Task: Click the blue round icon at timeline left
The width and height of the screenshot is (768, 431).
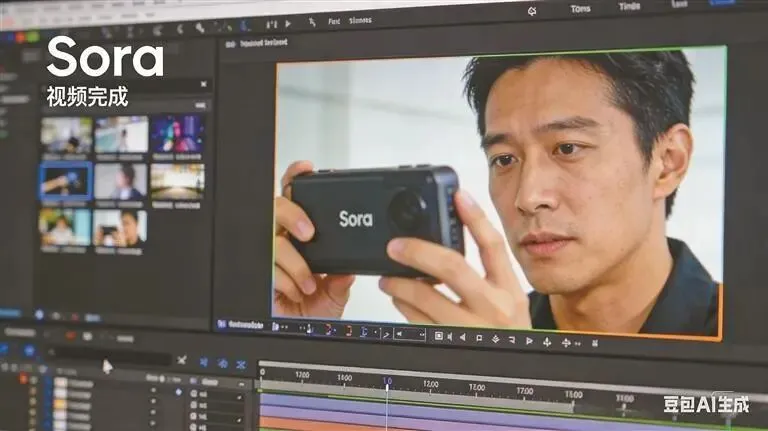Action: [29, 350]
